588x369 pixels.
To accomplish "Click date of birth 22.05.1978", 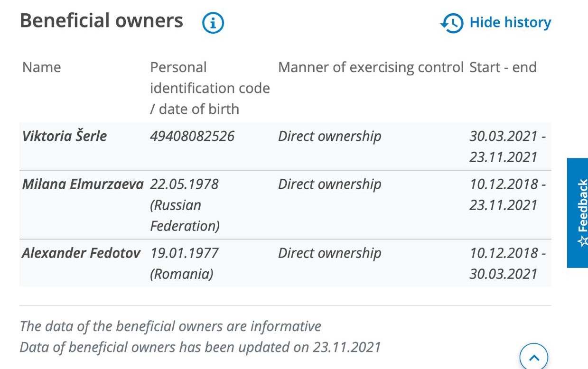I will pos(184,184).
